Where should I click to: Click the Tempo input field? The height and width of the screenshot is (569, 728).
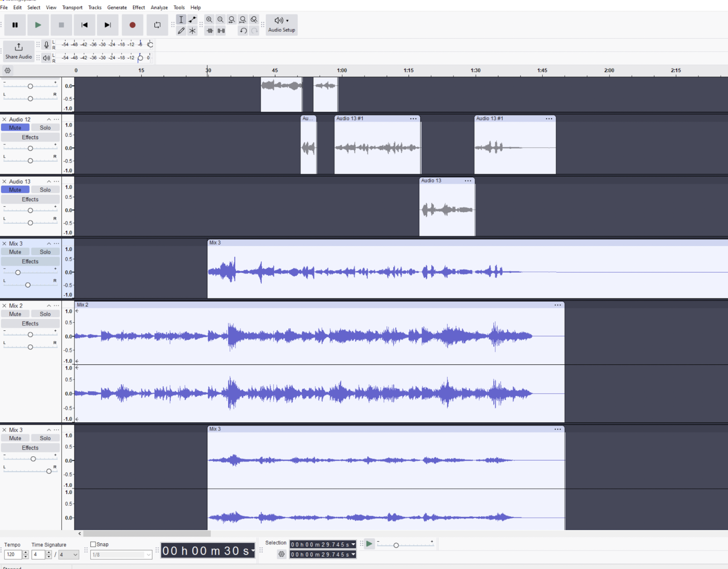13,554
